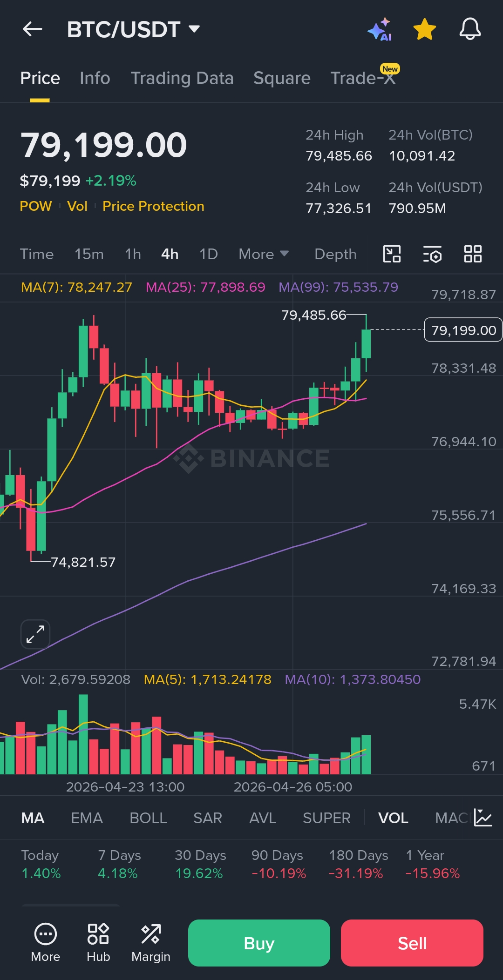Open the Trade-X tab
This screenshot has height=980, width=503.
(363, 77)
